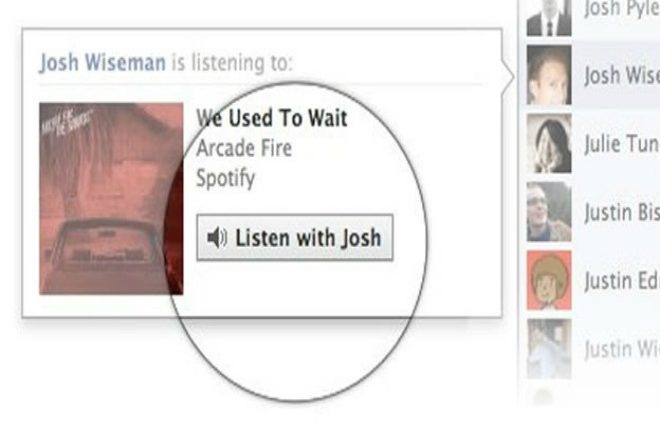Image resolution: width=660 pixels, height=432 pixels.
Task: Click the Listen with Josh button
Action: [x=295, y=237]
